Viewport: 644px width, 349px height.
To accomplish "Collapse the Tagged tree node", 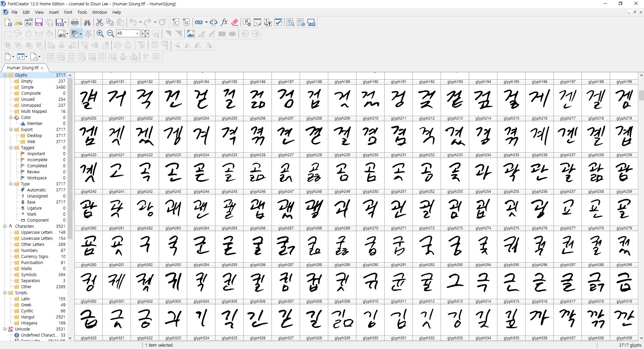I will click(11, 148).
